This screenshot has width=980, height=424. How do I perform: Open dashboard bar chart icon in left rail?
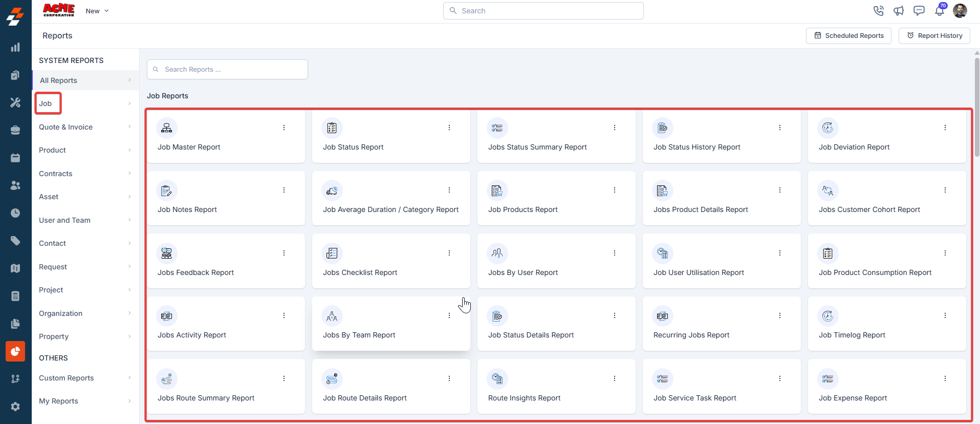click(x=15, y=47)
